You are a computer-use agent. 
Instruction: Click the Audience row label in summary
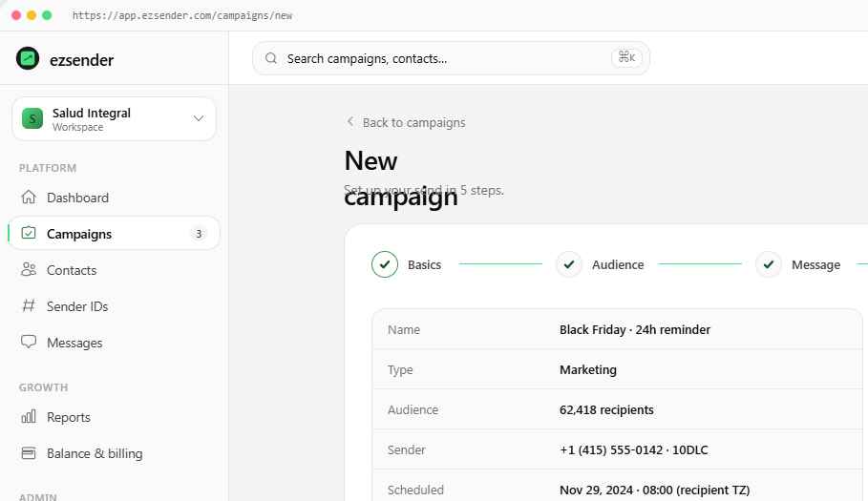(x=413, y=409)
